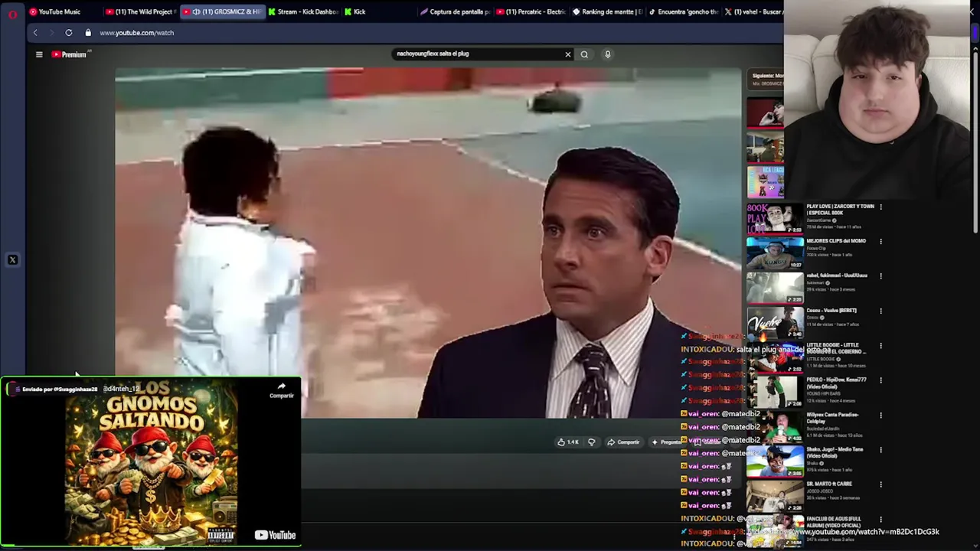
Task: Open options for SR. MARTO ft CARRE
Action: point(880,484)
